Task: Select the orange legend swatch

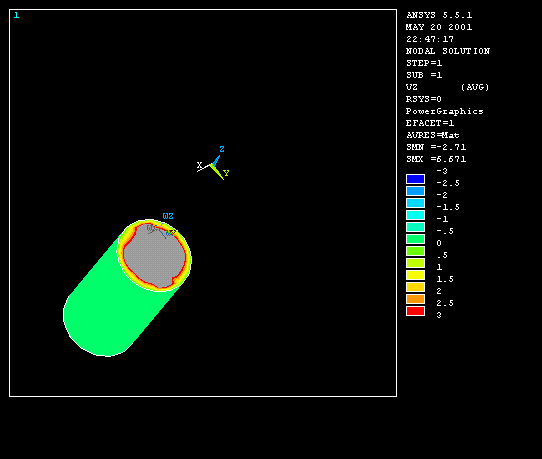Action: point(415,299)
